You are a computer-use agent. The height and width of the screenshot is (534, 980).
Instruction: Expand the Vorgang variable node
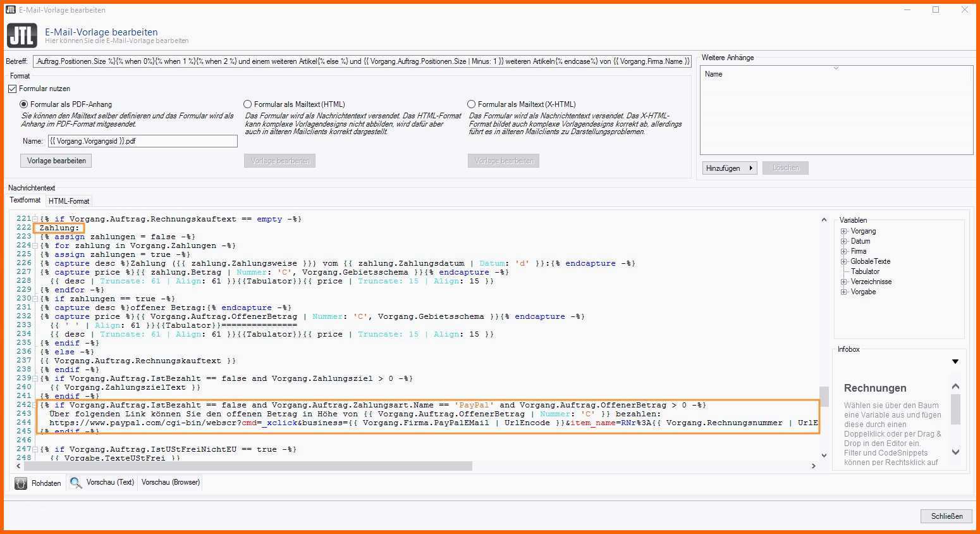[x=843, y=232]
